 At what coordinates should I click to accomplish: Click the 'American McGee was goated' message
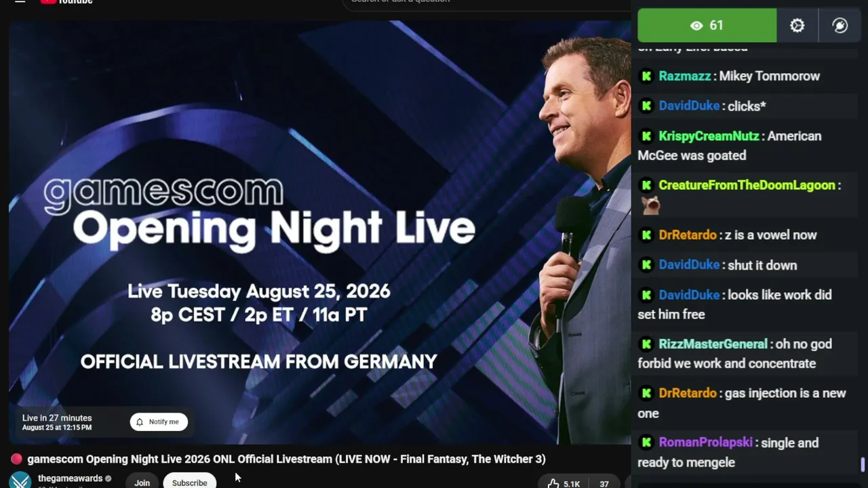[730, 146]
